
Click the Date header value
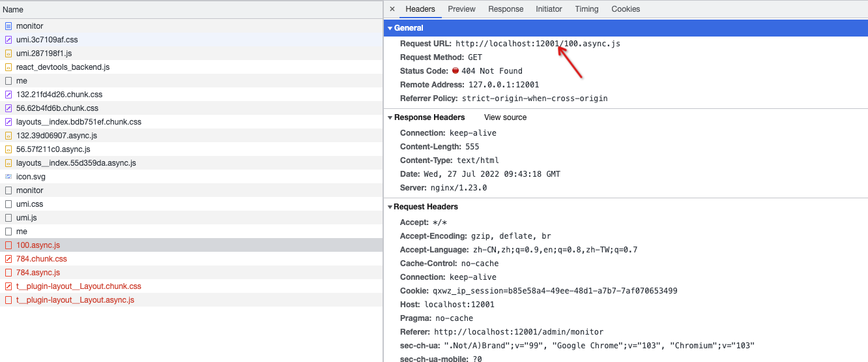[x=492, y=174]
